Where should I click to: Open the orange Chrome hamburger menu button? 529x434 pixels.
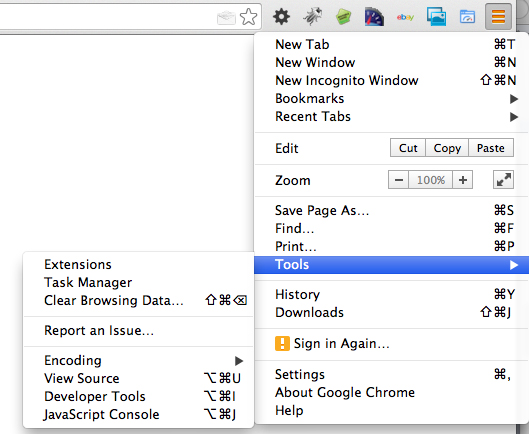(x=498, y=16)
